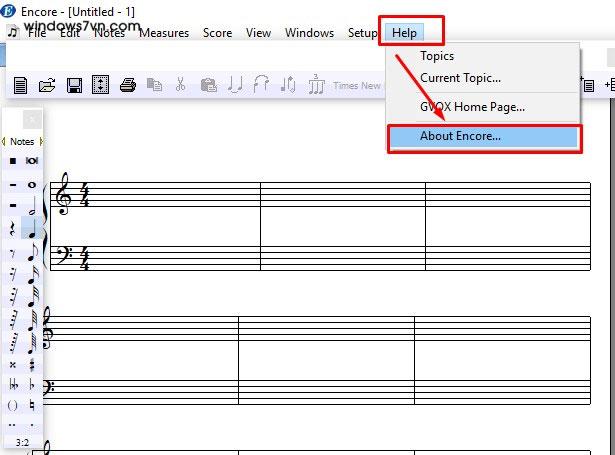Image resolution: width=615 pixels, height=455 pixels.
Task: Open GVOX Home Page... link entry
Action: pos(472,106)
